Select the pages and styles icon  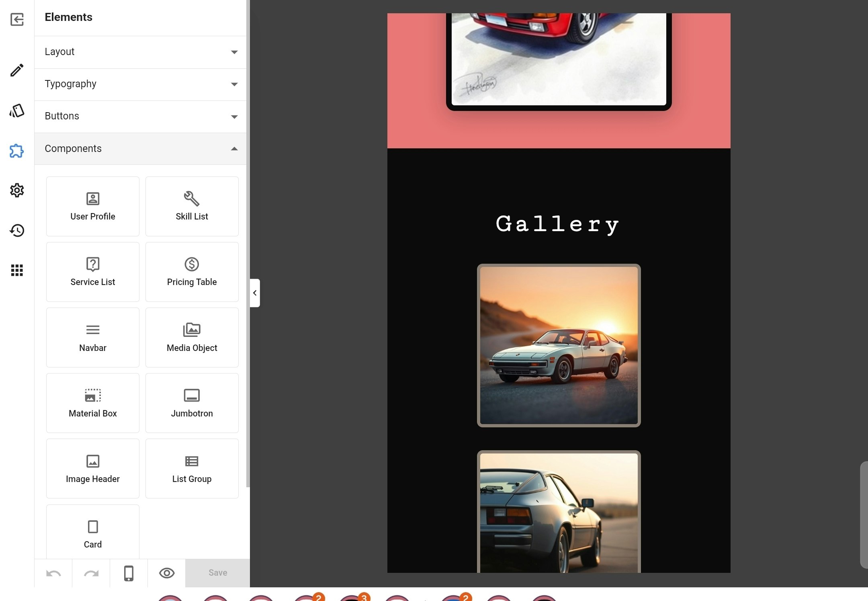pos(16,111)
